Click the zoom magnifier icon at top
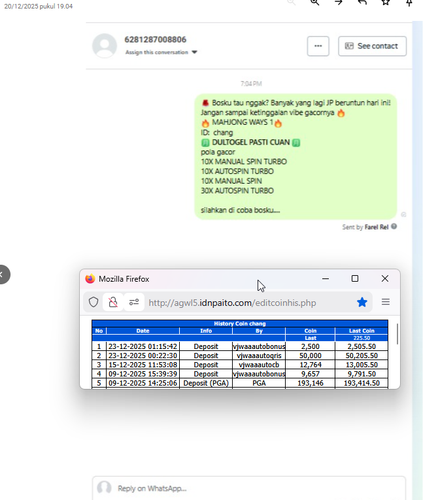 [x=315, y=2]
